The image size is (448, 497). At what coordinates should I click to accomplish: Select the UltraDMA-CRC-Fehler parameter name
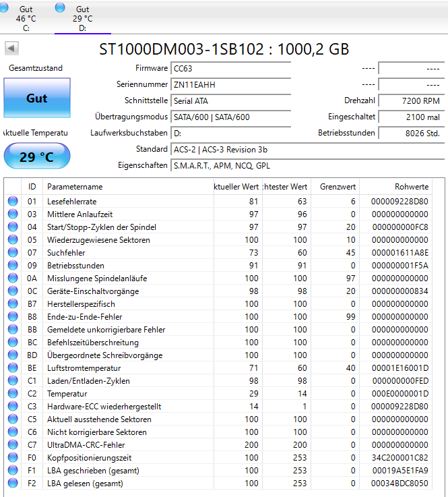tap(86, 444)
